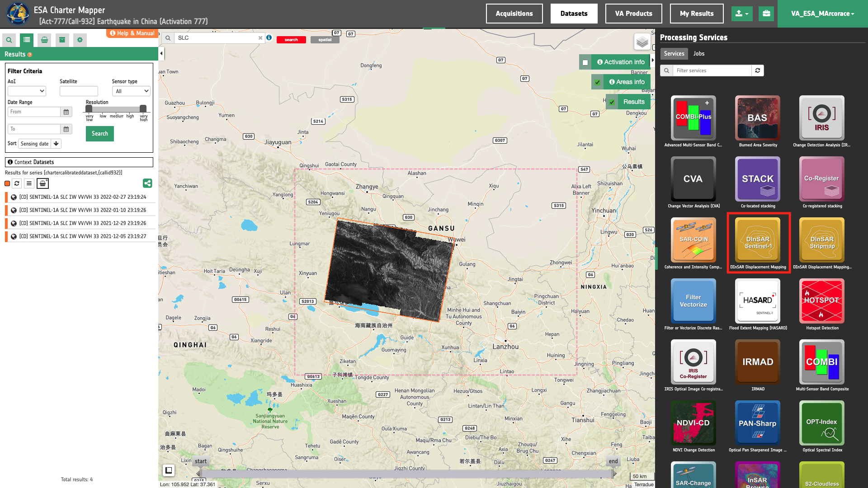Click the upload icon in the header
Viewport: 868px width, 488px height.
click(742, 14)
